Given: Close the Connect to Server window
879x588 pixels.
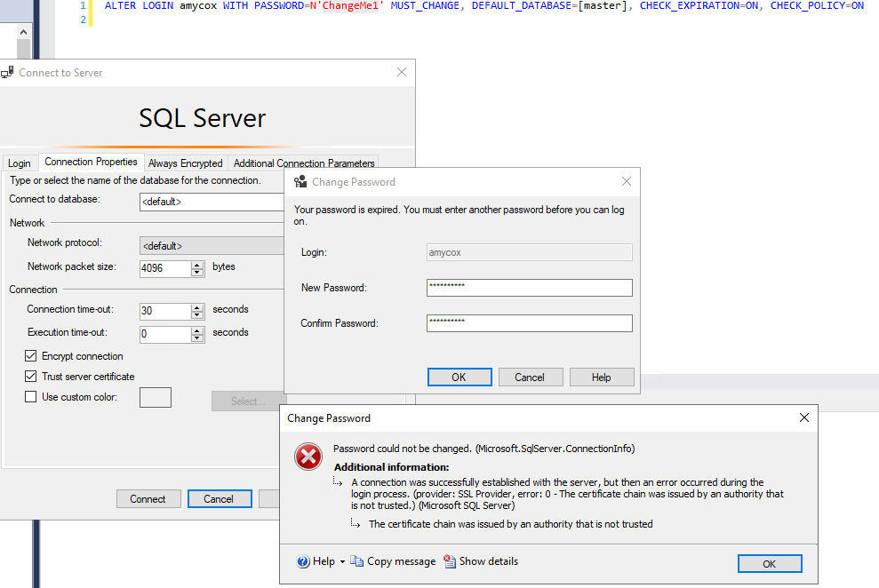Looking at the screenshot, I should (x=402, y=72).
